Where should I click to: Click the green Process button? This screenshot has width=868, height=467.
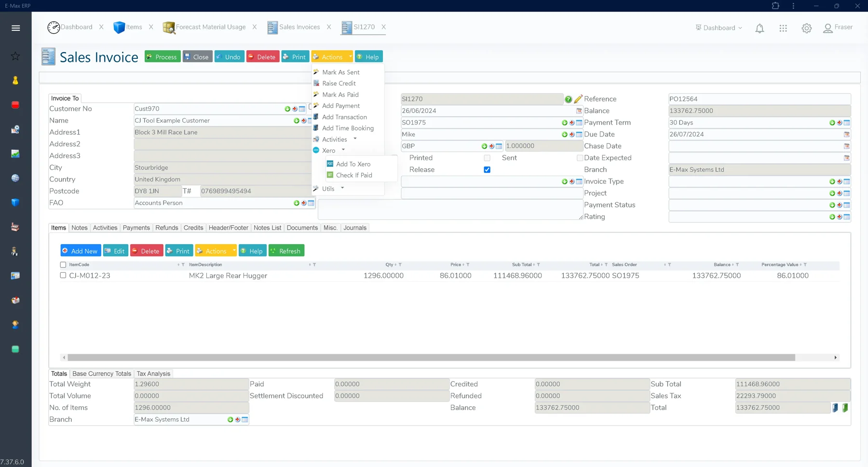coord(163,57)
